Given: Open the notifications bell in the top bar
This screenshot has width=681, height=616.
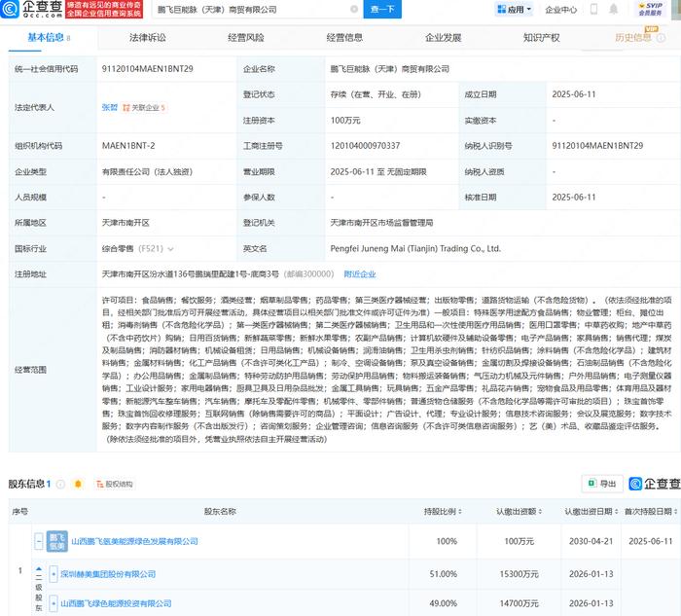Looking at the screenshot, I should tap(613, 9).
